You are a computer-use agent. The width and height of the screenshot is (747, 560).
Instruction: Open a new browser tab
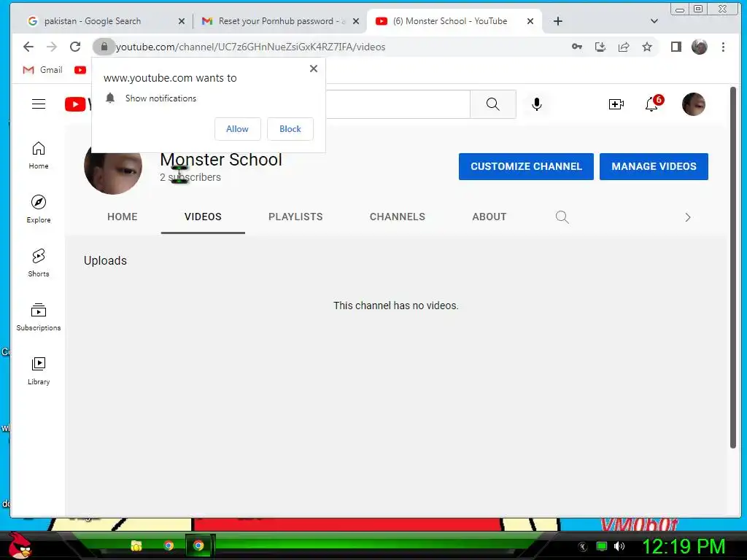tap(558, 21)
